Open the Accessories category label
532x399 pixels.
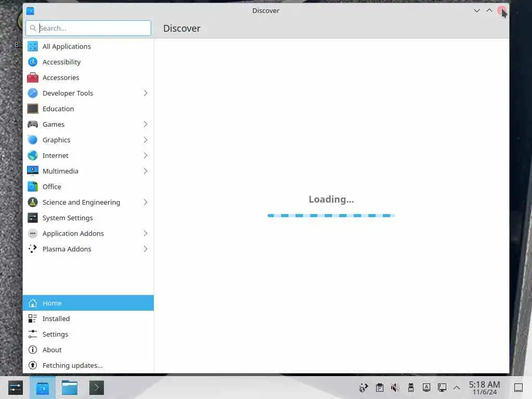tap(61, 78)
